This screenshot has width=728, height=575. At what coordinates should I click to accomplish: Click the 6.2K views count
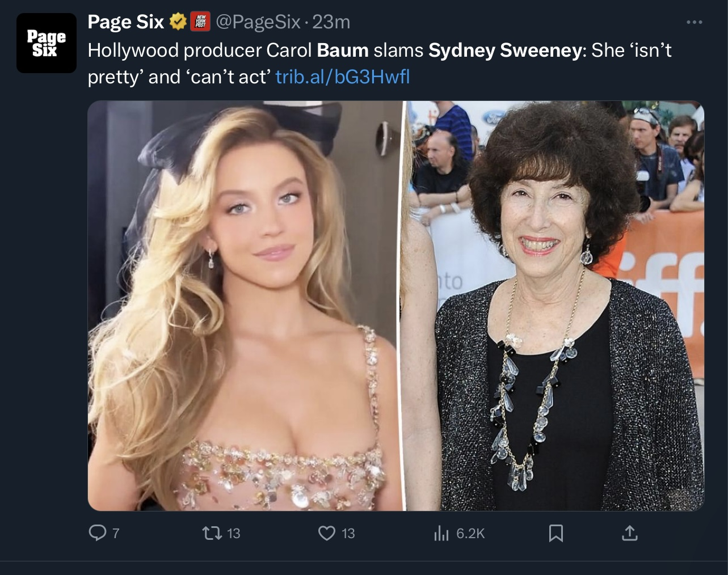(x=470, y=534)
